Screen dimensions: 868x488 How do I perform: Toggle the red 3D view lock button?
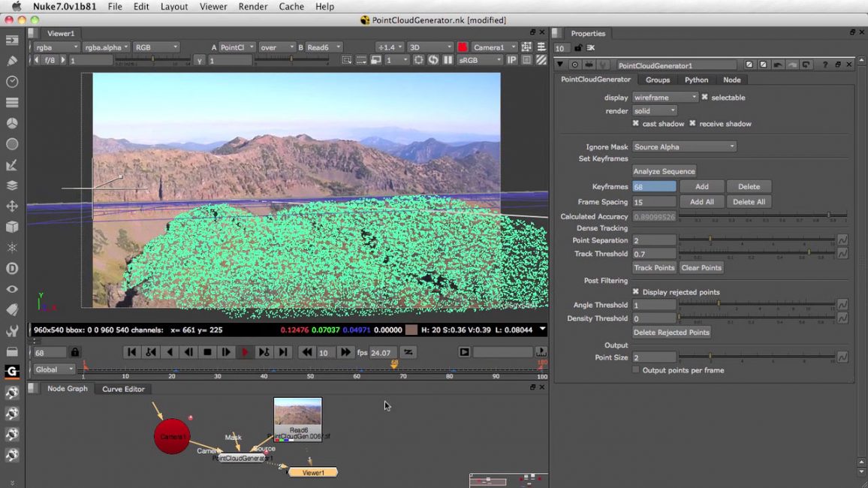[x=463, y=47]
